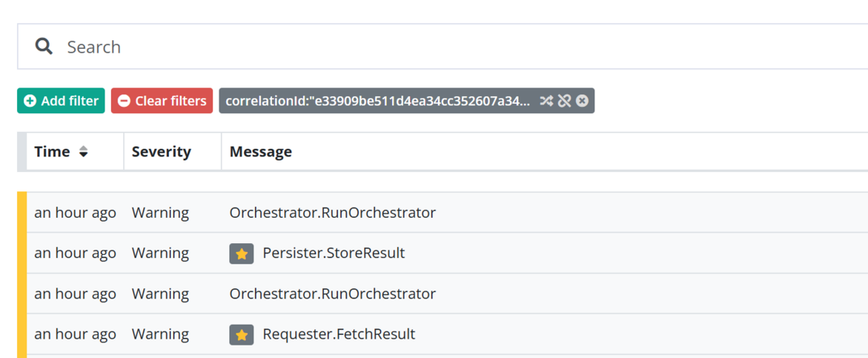868x358 pixels.
Task: Click the star icon beside Persister.StoreResult
Action: tap(241, 253)
